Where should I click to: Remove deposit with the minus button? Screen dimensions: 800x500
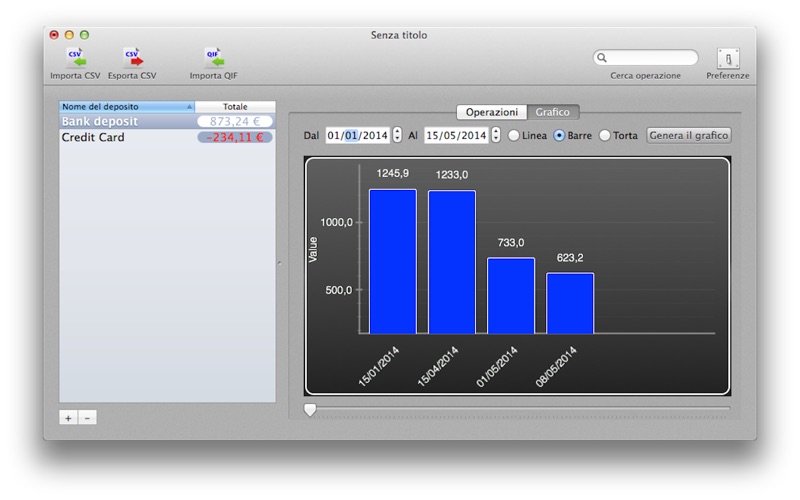[x=87, y=418]
